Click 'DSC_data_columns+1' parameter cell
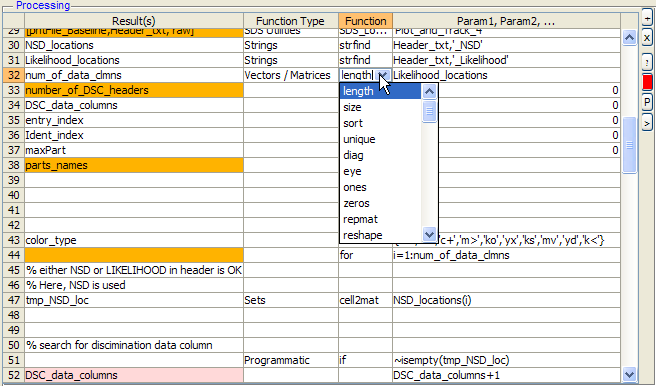The height and width of the screenshot is (386, 656). click(506, 375)
